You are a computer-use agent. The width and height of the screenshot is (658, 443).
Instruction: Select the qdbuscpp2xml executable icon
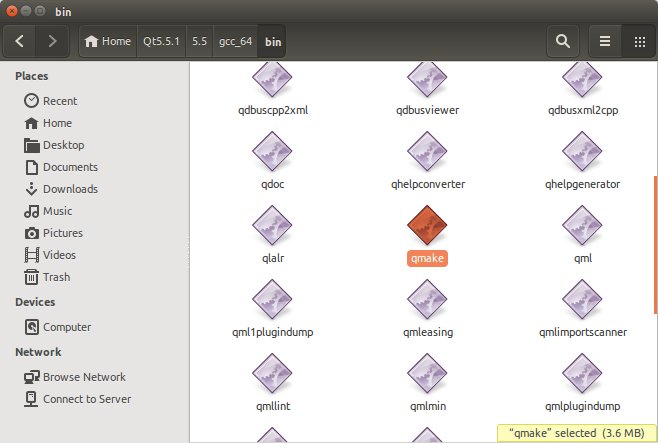pos(272,78)
